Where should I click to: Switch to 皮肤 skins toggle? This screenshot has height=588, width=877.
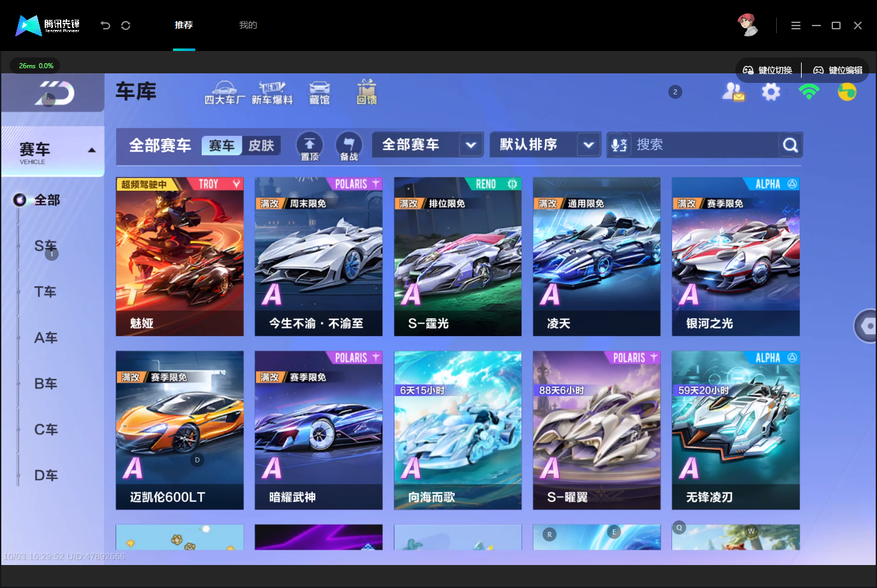tap(261, 145)
